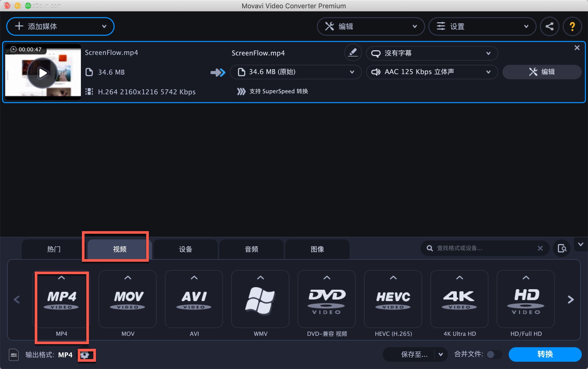Switch to the 音频 audio tab

coord(251,249)
